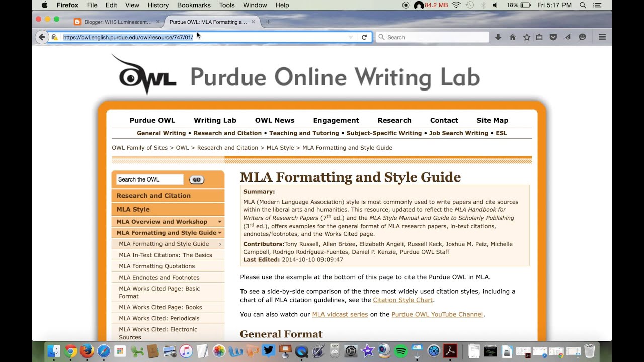
Task: Open the Firefox downloads arrow icon
Action: pos(498,37)
